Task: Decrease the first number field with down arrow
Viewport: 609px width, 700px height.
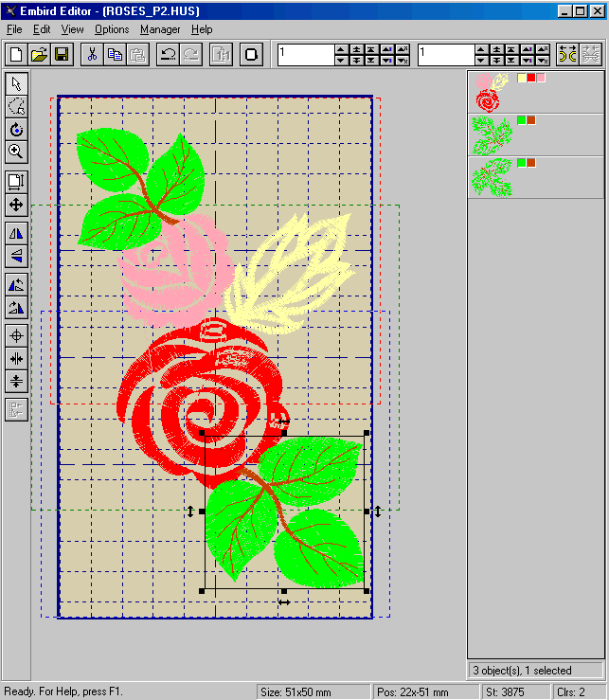Action: 341,61
